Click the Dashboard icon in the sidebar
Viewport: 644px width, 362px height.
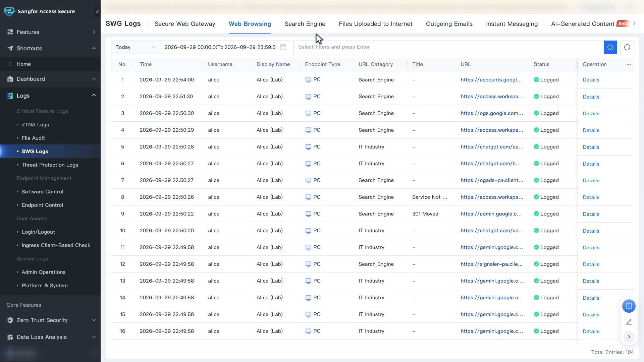pos(10,79)
